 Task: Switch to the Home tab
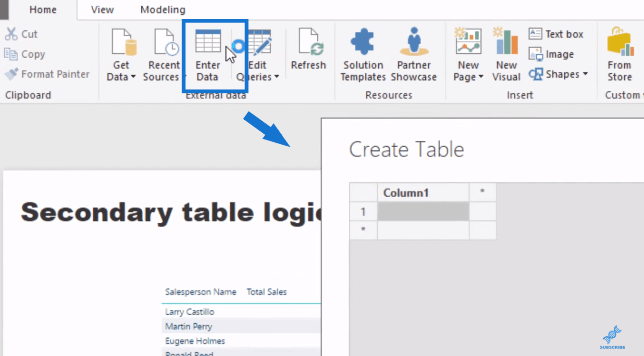tap(43, 10)
